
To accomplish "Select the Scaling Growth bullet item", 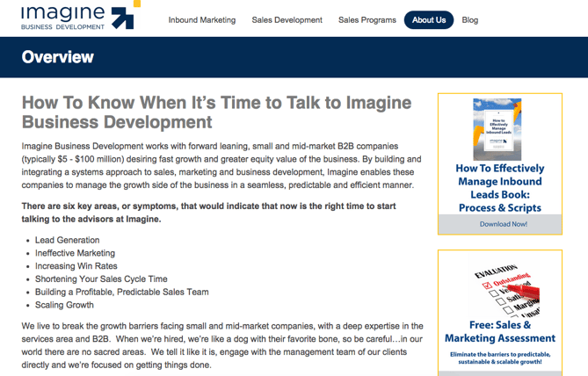I will point(64,305).
